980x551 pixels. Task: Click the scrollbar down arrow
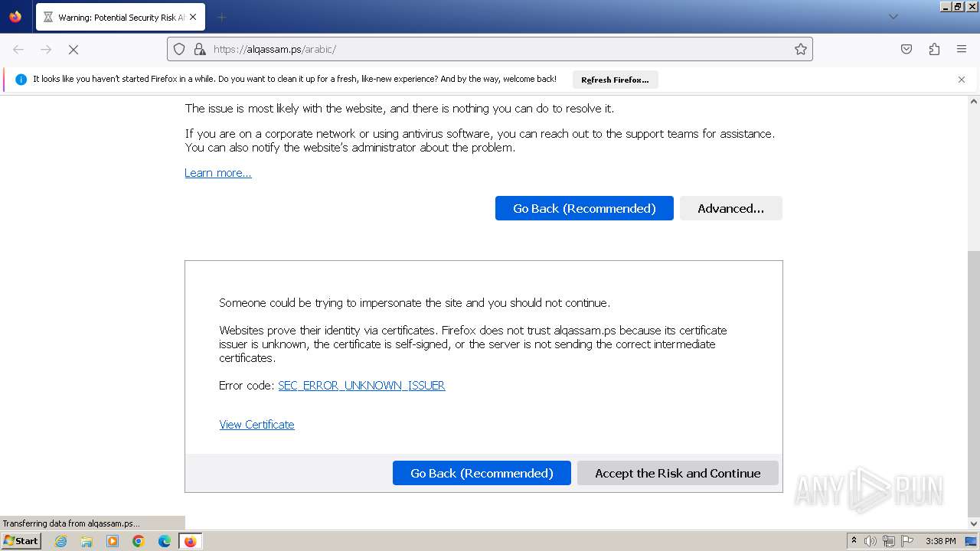click(x=974, y=523)
